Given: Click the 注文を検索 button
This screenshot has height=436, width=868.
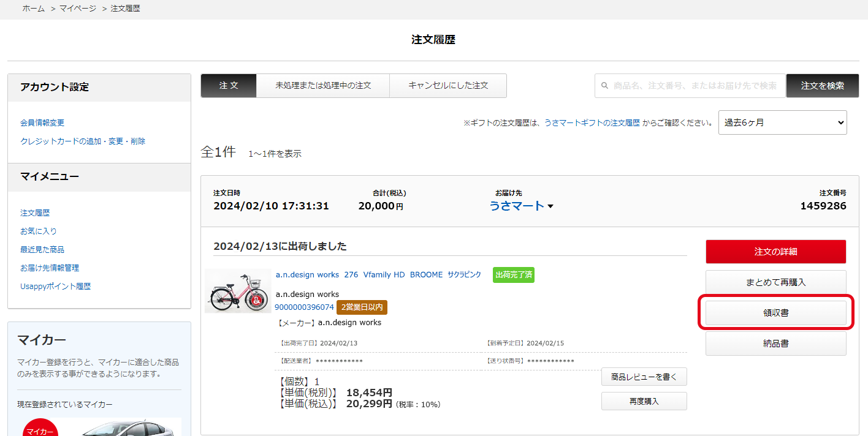Looking at the screenshot, I should pyautogui.click(x=823, y=86).
